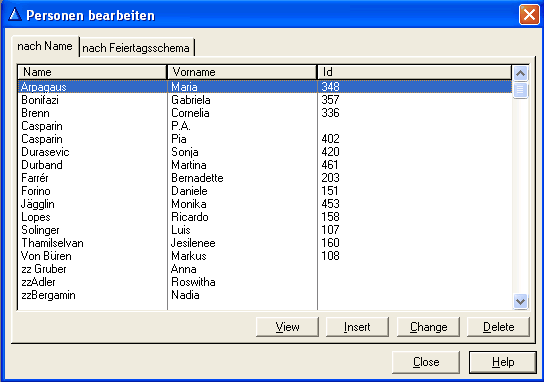
Task: Sort by the Id column header
Action: tap(414, 72)
